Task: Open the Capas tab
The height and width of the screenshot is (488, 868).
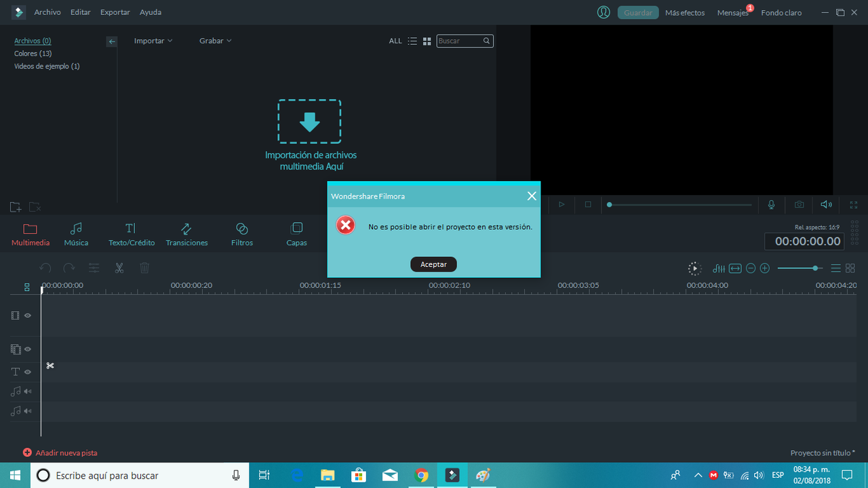Action: point(296,235)
